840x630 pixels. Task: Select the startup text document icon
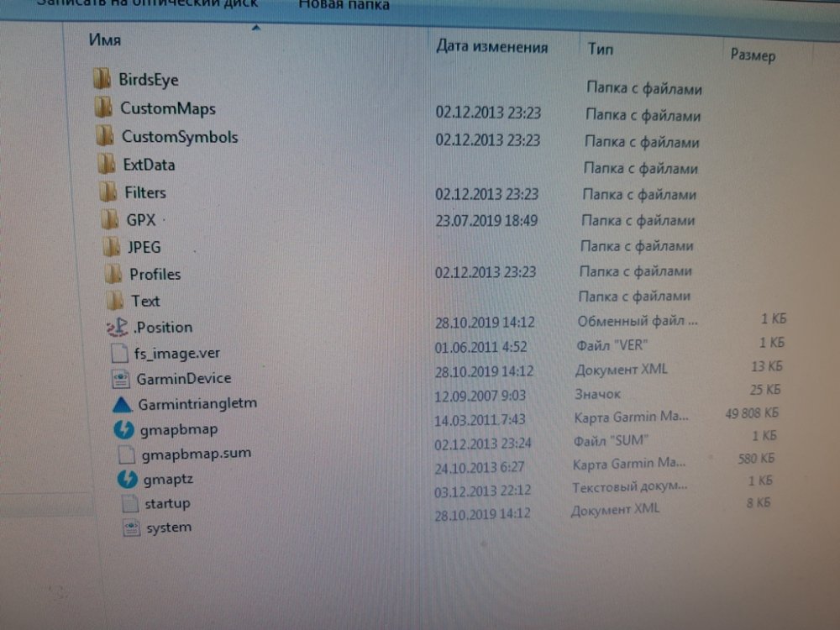(x=129, y=504)
